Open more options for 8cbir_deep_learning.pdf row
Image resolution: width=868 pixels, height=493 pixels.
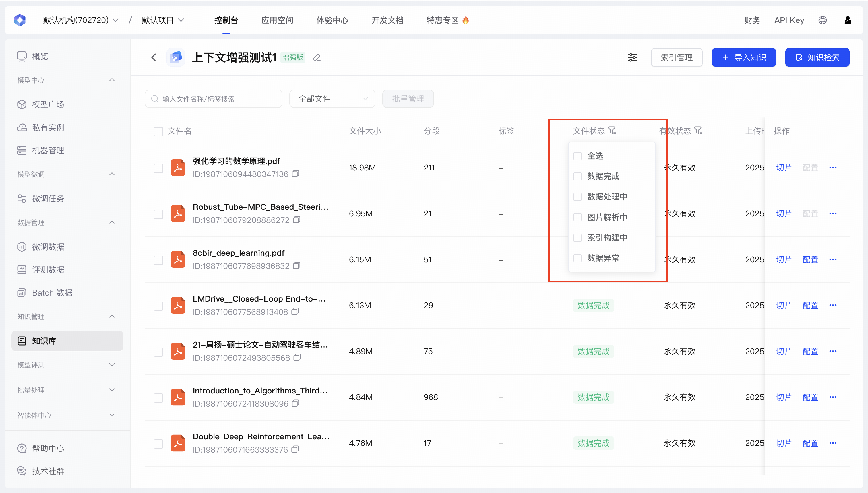click(833, 260)
